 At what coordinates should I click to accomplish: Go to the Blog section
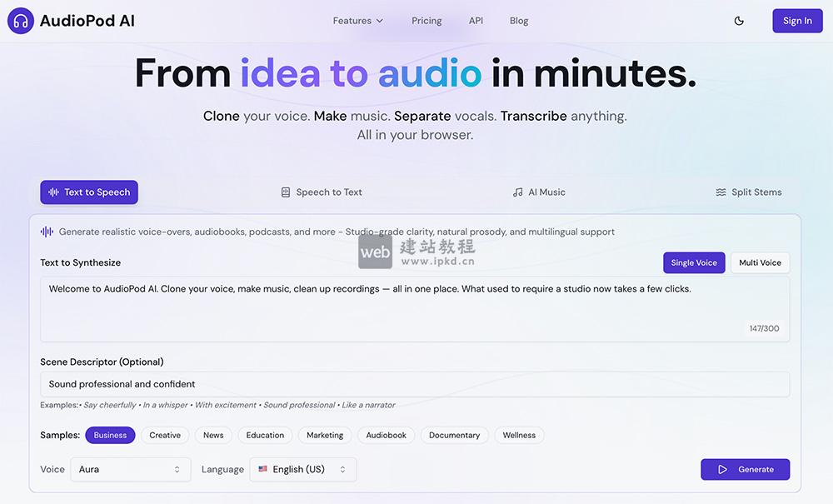[x=519, y=20]
